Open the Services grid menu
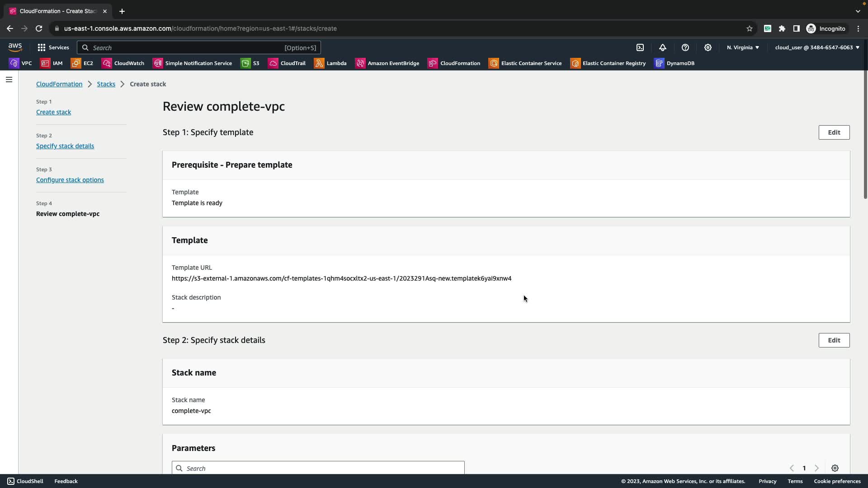Viewport: 868px width, 488px height. [x=53, y=47]
